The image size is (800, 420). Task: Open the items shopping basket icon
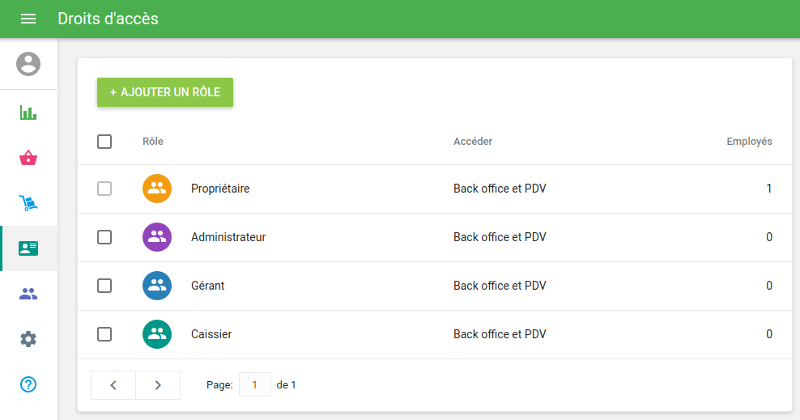28,158
